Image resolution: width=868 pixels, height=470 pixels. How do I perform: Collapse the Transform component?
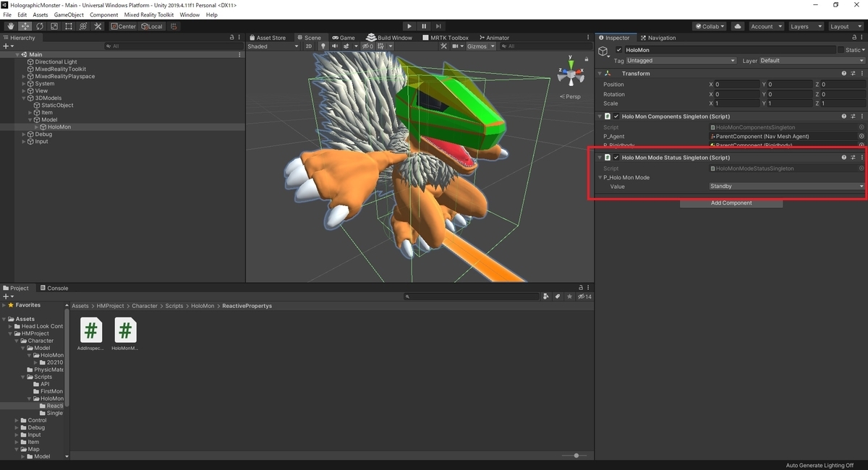coord(599,73)
